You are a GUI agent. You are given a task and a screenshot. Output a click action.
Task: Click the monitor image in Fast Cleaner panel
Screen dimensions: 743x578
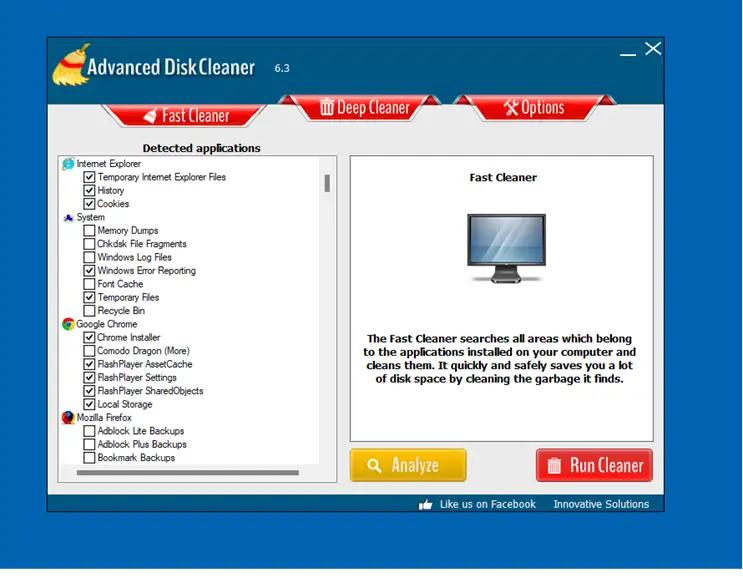506,248
